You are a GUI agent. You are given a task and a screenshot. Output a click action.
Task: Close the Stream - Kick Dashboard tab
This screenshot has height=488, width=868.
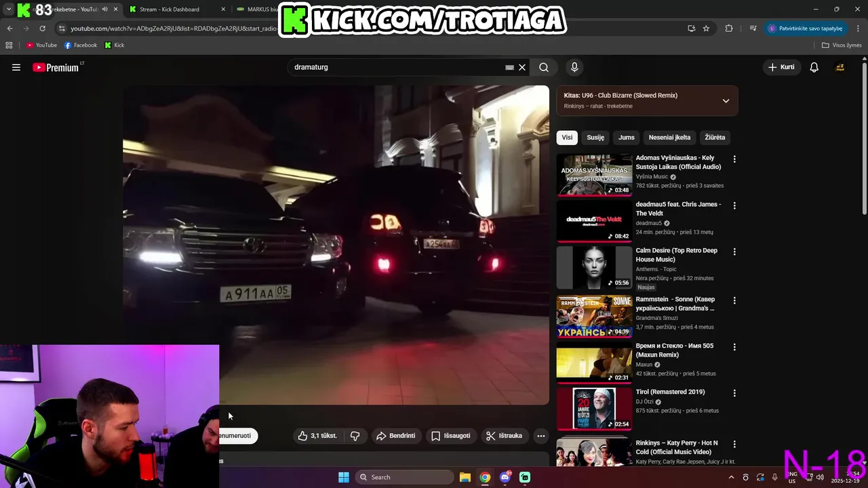click(x=224, y=9)
